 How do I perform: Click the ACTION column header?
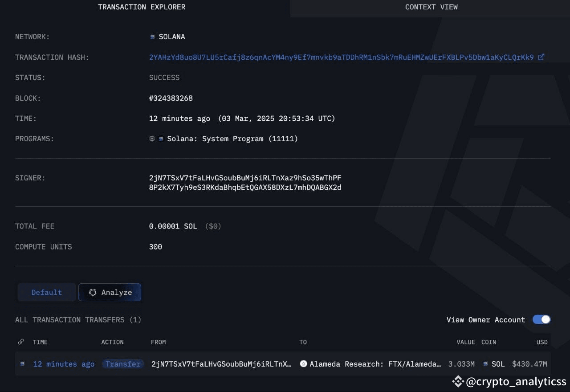coord(112,342)
